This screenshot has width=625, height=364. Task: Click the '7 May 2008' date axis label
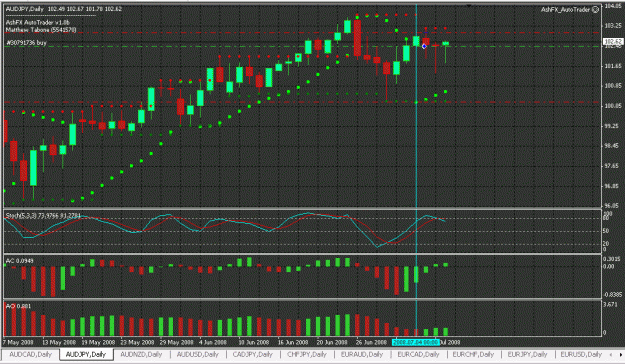coord(17,342)
